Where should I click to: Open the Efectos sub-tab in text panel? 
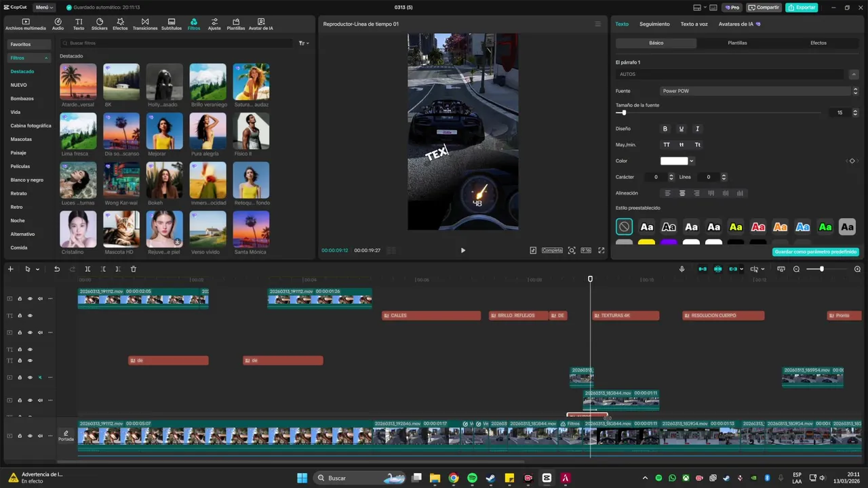click(818, 43)
